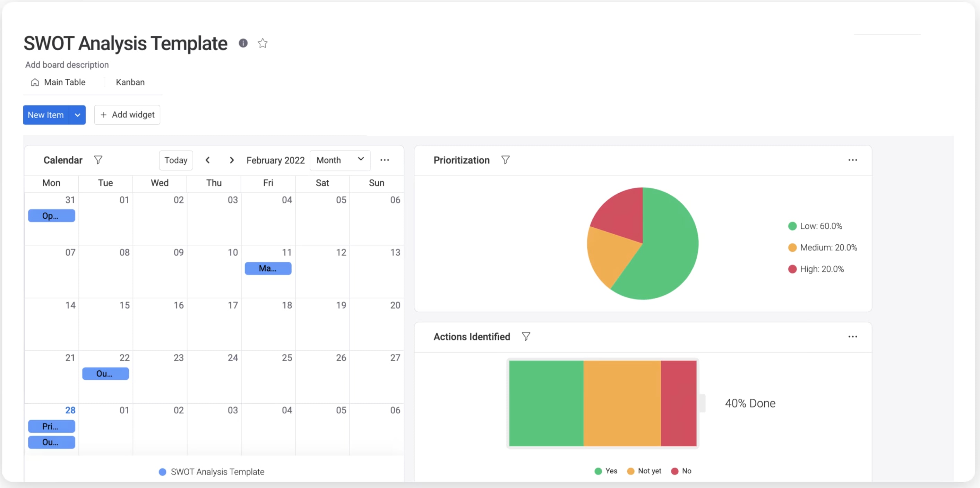Open the Prioritization widget filter
Viewport: 980px width, 488px height.
505,160
